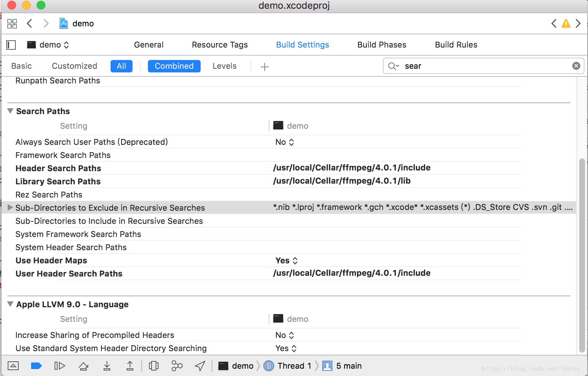Image resolution: width=588 pixels, height=376 pixels.
Task: Select Sub-Directories to Include row
Action: click(x=109, y=221)
